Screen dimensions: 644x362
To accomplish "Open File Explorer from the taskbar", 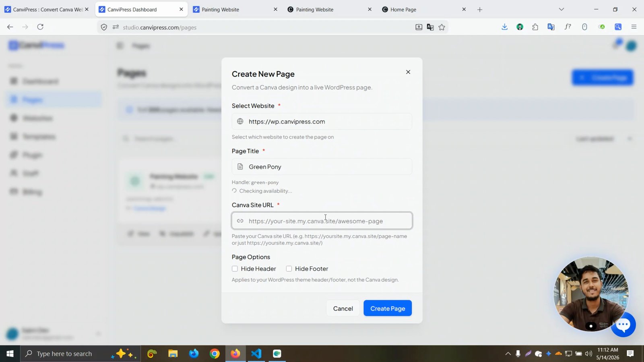I will pos(173,354).
